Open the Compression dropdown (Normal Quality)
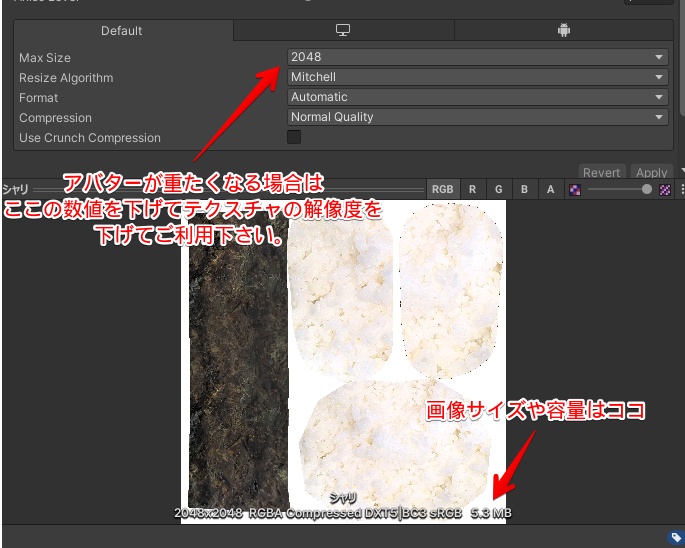The height and width of the screenshot is (548, 685). pyautogui.click(x=477, y=117)
